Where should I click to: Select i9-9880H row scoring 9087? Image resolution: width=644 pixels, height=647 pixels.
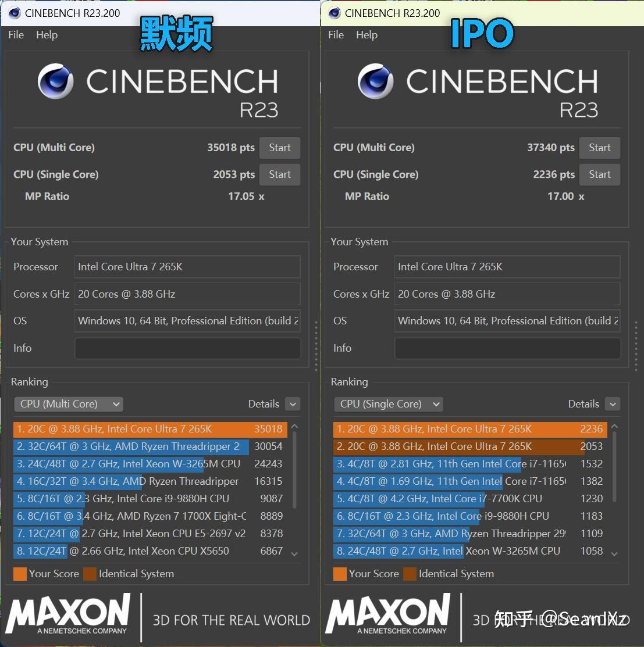[x=150, y=498]
